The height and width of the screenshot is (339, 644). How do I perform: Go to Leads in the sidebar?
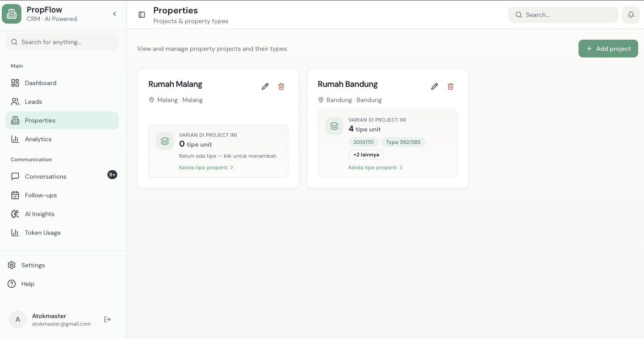coord(62,102)
